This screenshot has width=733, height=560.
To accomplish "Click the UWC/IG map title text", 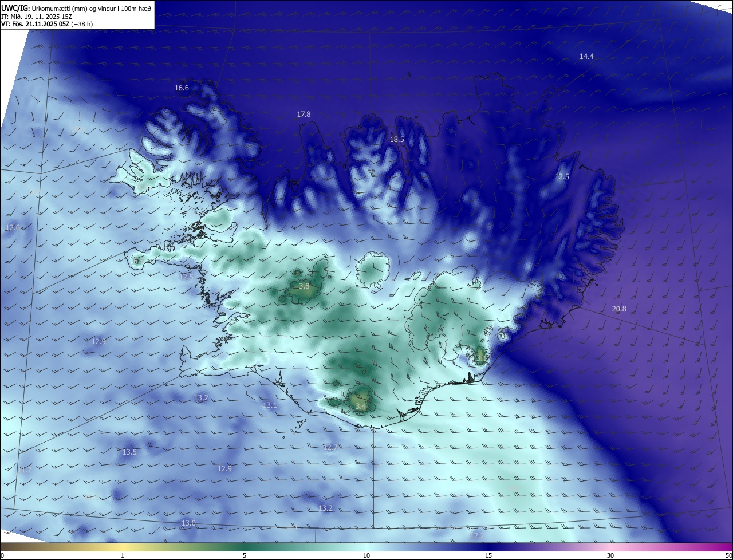I will pyautogui.click(x=76, y=8).
